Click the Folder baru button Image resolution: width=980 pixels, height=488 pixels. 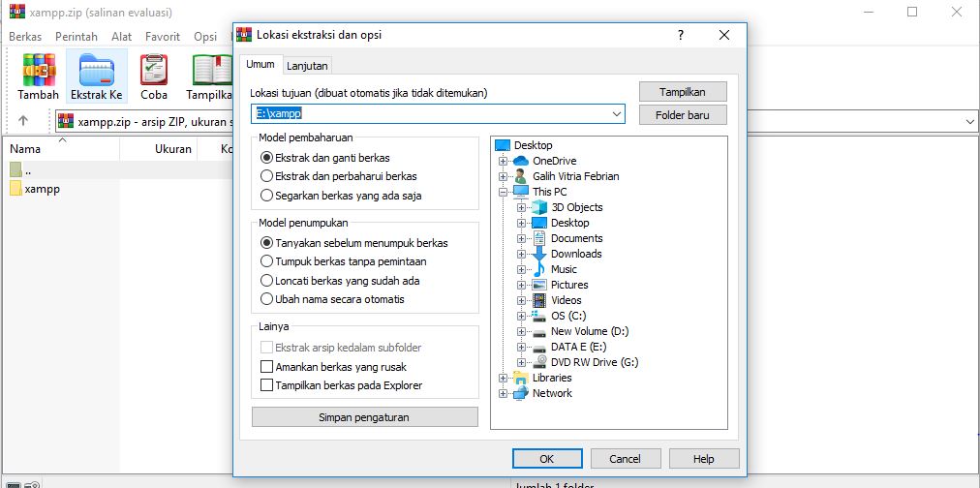683,115
